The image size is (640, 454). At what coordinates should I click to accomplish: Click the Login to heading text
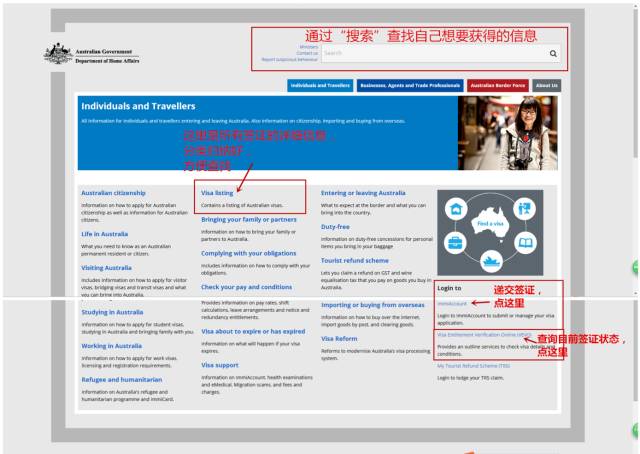coord(449,288)
